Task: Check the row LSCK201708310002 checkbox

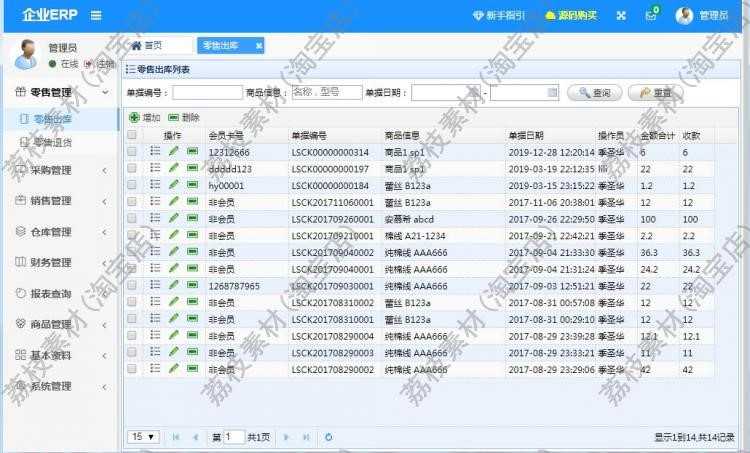Action: tap(132, 302)
